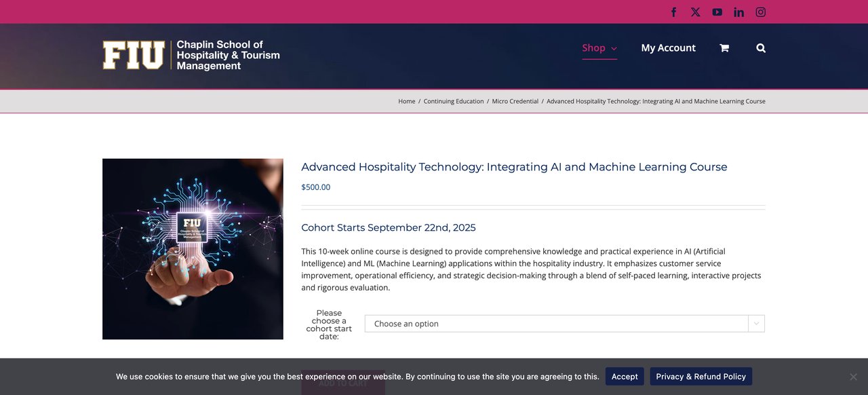Click the search magnifier icon

point(761,48)
